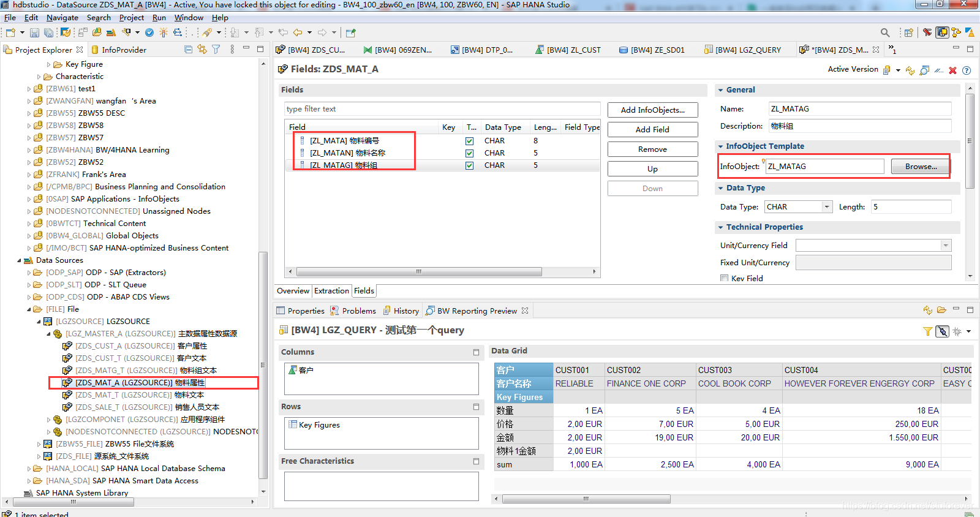
Task: Switch to the InfoProvider tab
Action: 119,50
